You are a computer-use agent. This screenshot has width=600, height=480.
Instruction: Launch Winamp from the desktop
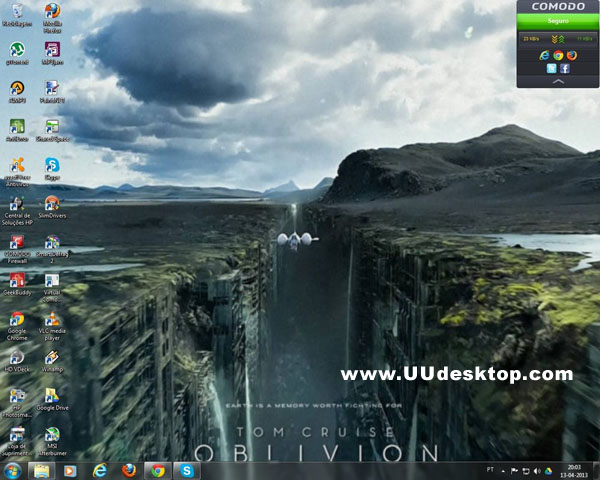coord(52,361)
